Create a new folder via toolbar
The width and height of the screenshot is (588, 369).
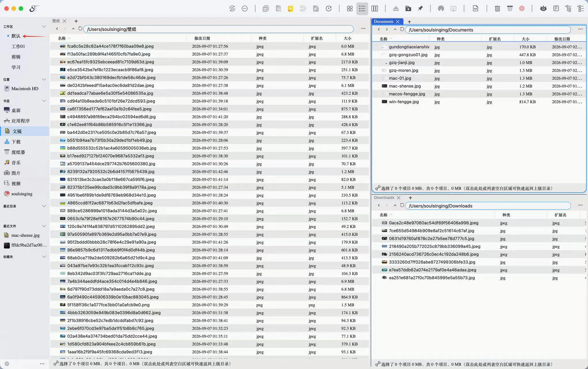click(x=408, y=9)
